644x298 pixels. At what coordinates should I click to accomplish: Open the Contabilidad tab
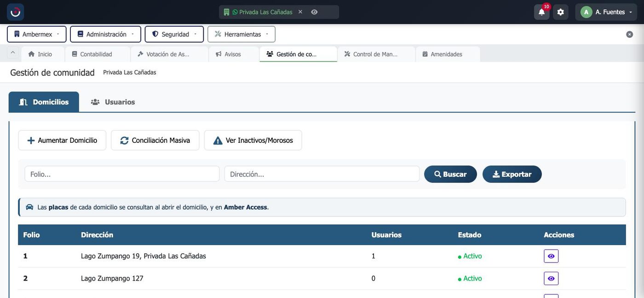click(x=97, y=54)
